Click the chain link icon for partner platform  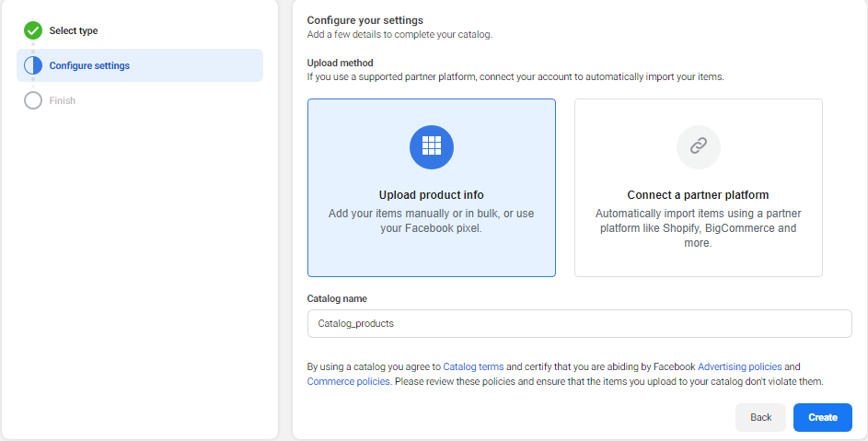pos(698,146)
